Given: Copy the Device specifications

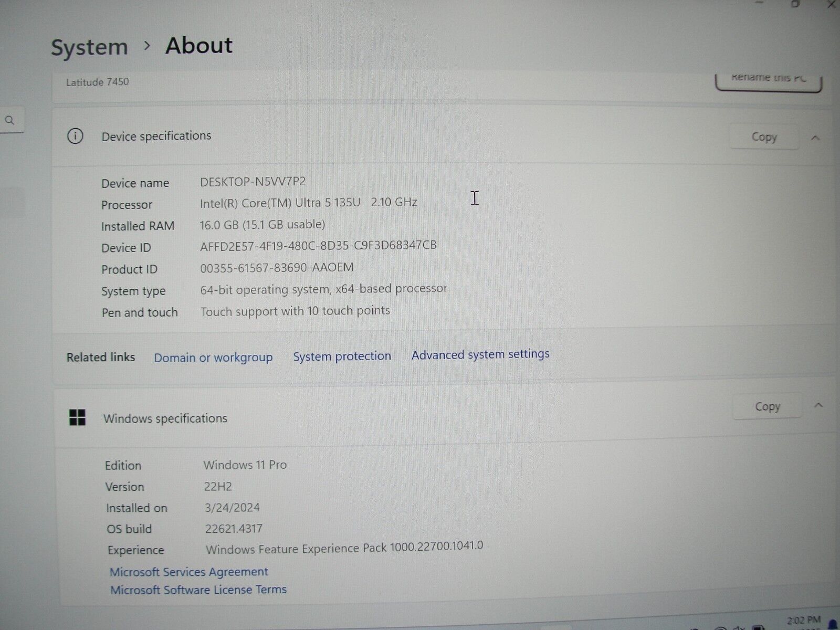Looking at the screenshot, I should click(x=764, y=137).
